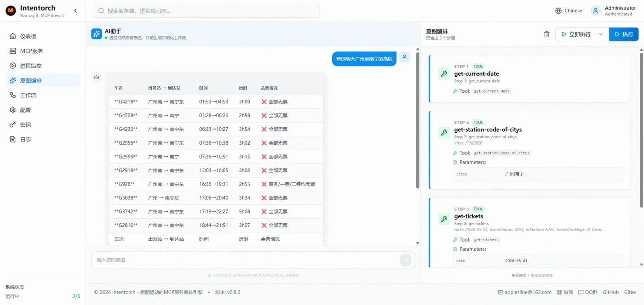Click the 01:53→04:53 time cell
Screen dimensions: 644x305
pyautogui.click(x=213, y=102)
